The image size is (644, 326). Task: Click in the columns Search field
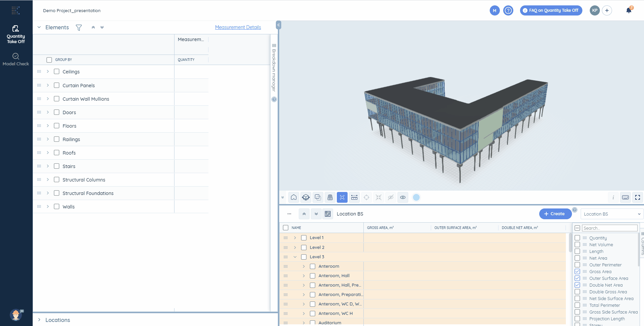[610, 228]
